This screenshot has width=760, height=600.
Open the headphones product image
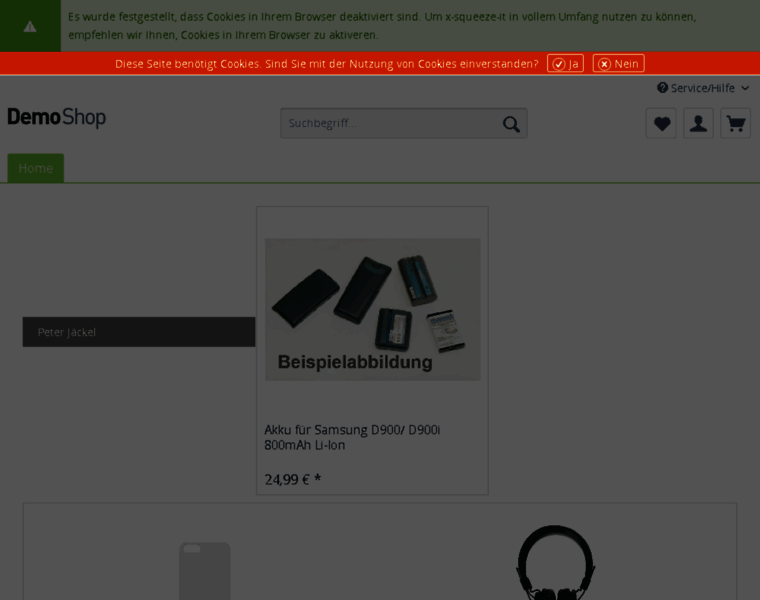click(555, 562)
